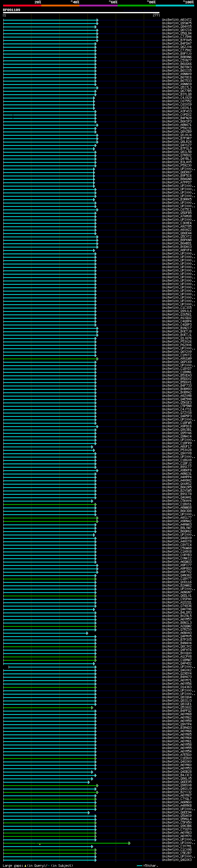Click the query end position 277
The width and height of the screenshot is (197, 868).
pos(155,15)
